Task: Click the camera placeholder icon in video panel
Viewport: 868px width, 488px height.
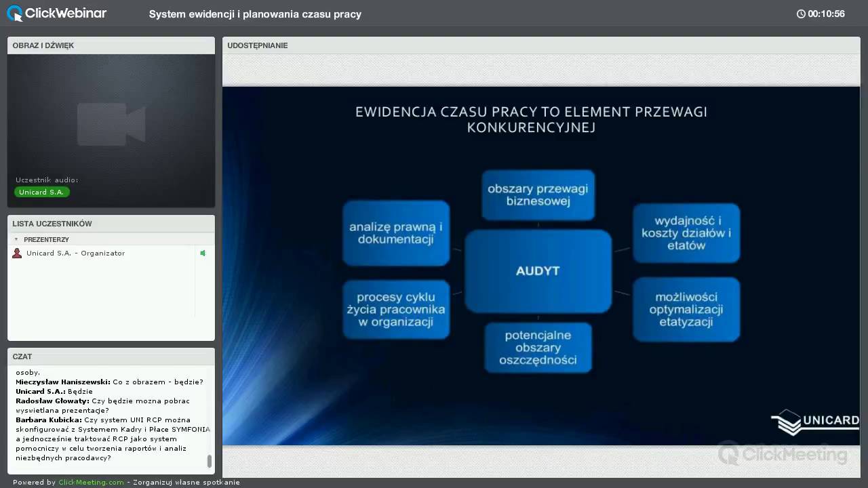Action: (x=111, y=124)
